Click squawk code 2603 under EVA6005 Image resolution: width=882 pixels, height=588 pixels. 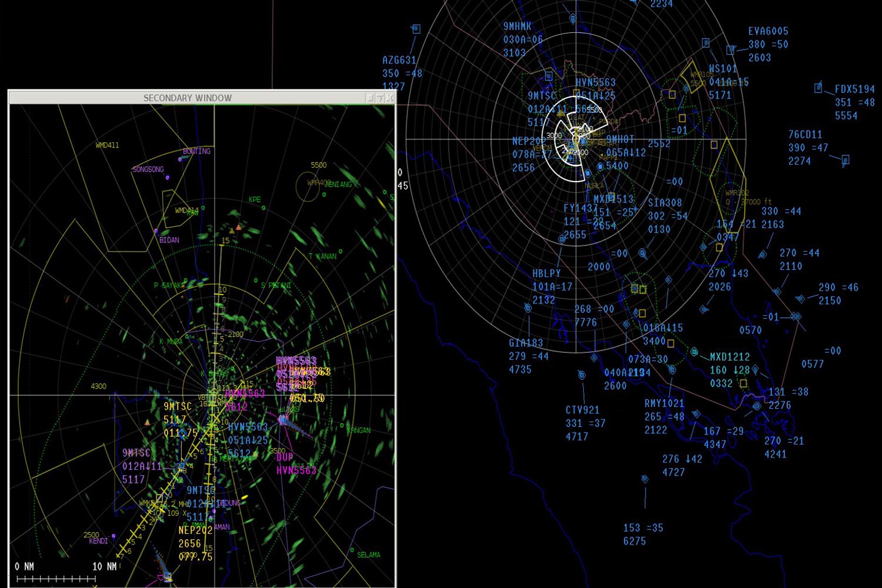coord(760,58)
